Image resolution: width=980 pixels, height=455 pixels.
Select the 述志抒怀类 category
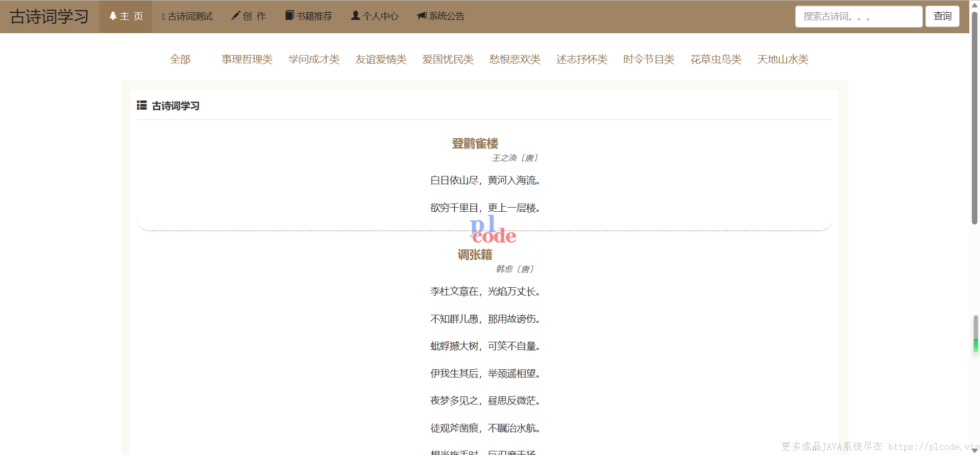582,59
